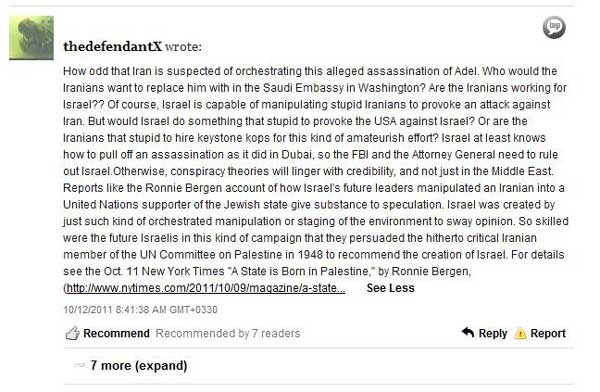Screen dimensions: 600x392
Task: Follow the nytimes.com magazine article link
Action: pyautogui.click(x=206, y=288)
